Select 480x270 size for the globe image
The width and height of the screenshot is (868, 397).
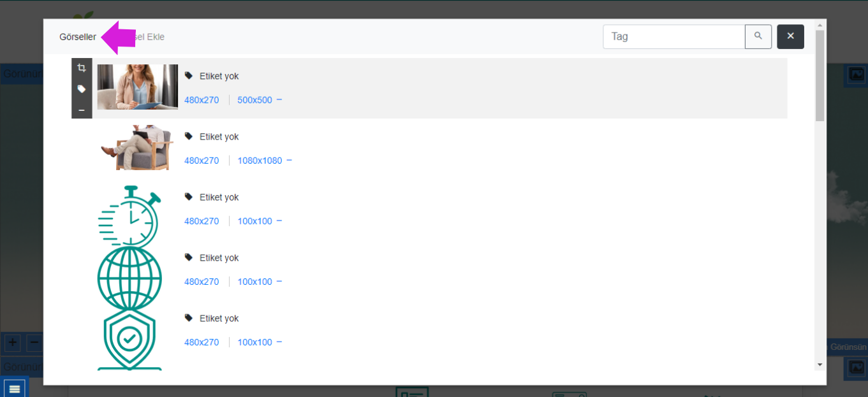202,282
